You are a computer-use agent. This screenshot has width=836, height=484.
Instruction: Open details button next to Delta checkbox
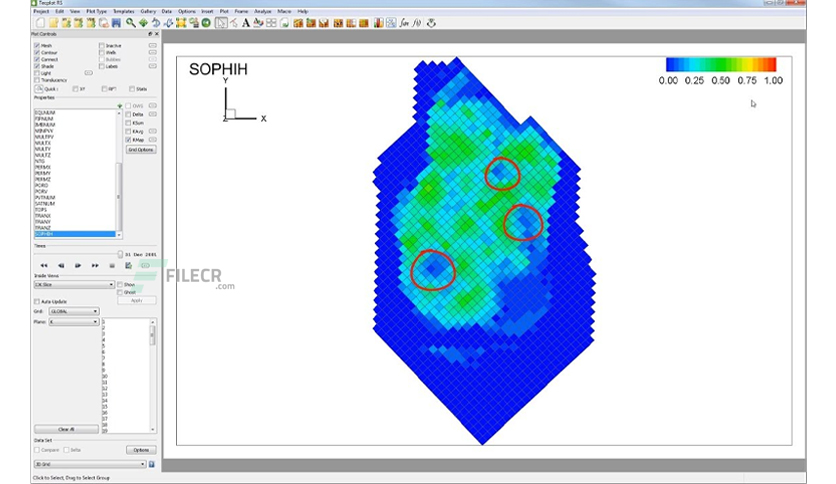152,114
